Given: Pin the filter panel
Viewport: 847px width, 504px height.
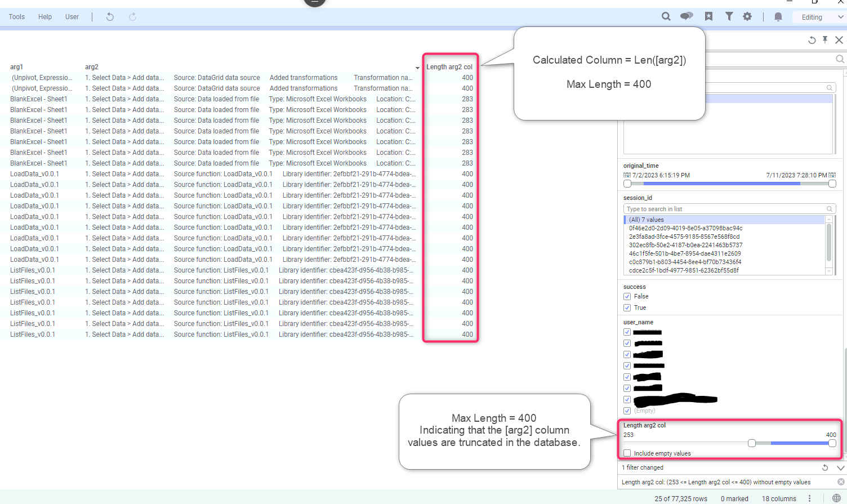Looking at the screenshot, I should coord(825,39).
